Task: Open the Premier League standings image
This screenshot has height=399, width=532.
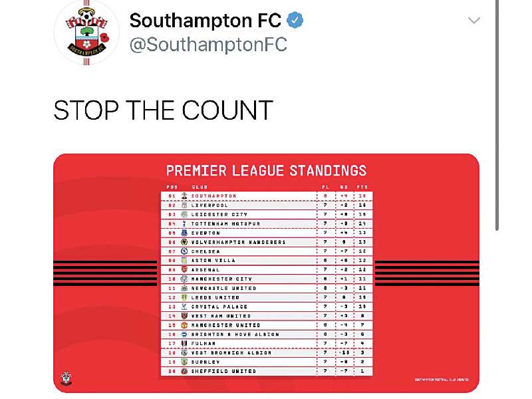Action: click(x=266, y=273)
